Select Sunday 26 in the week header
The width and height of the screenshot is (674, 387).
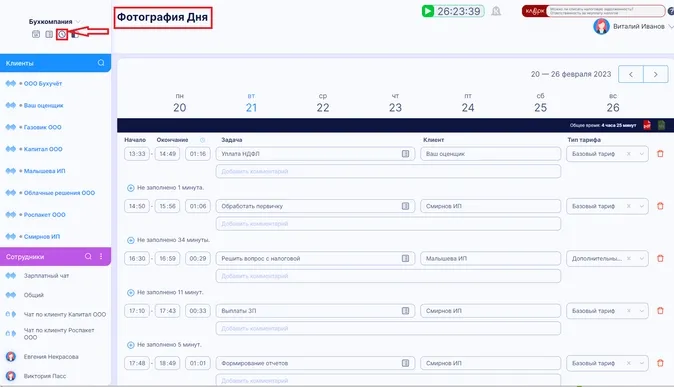pos(613,103)
